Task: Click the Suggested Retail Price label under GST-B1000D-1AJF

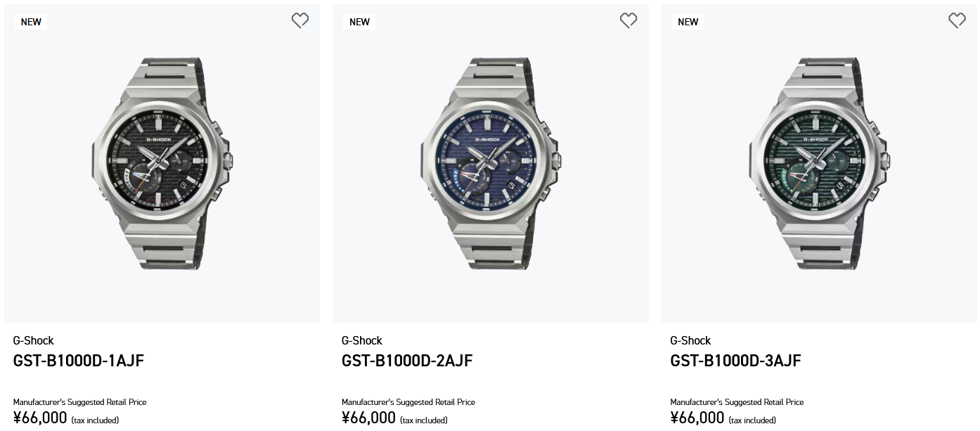Action: pyautogui.click(x=79, y=402)
